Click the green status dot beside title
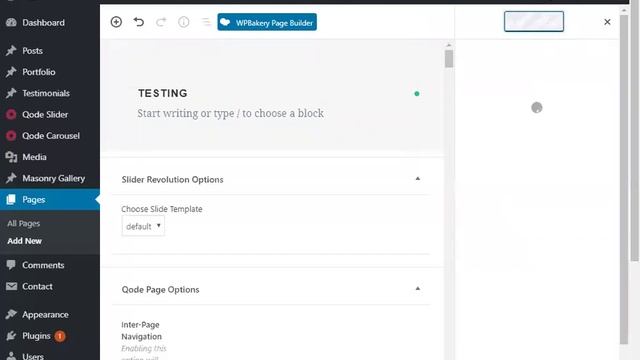 [417, 93]
